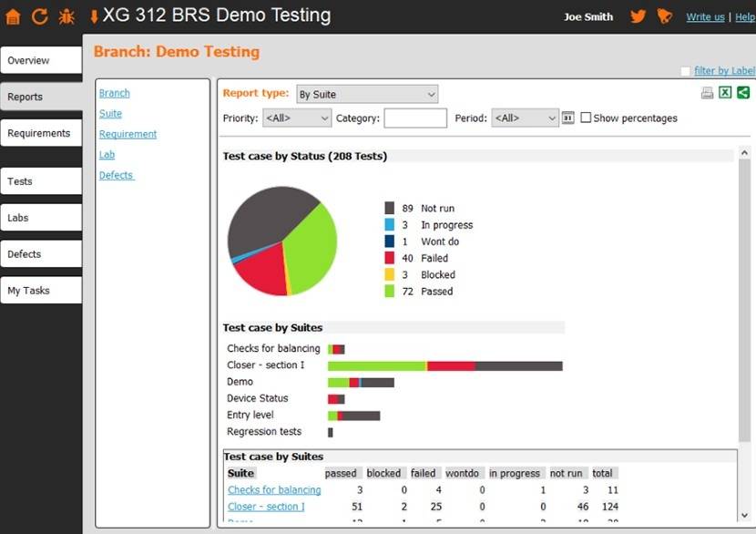Tick the filter by Label checkbox
756x534 pixels.
(x=685, y=71)
